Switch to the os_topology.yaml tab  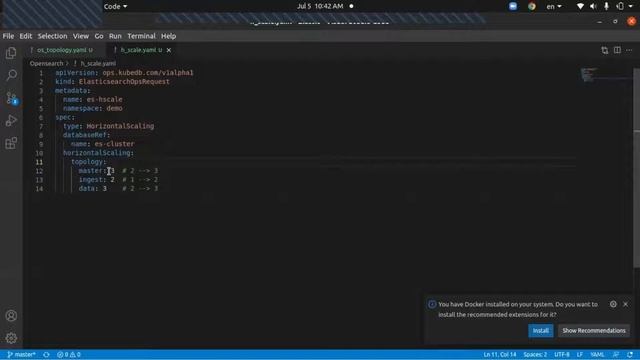click(x=62, y=50)
